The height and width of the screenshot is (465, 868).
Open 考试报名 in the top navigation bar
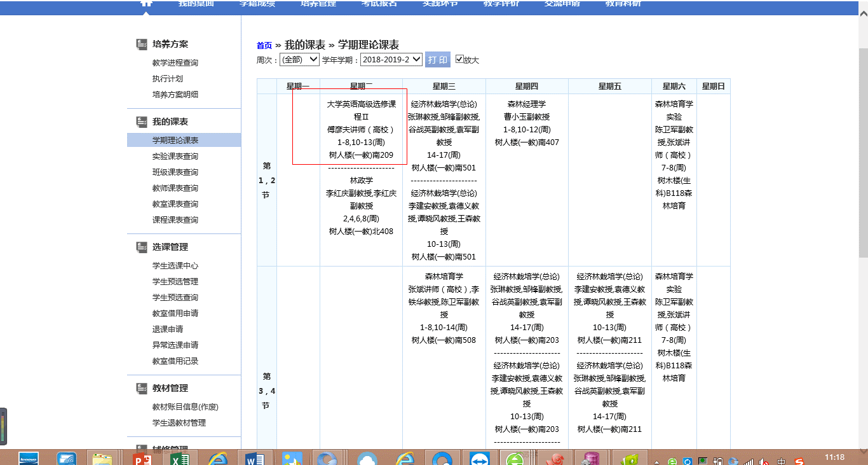pyautogui.click(x=379, y=4)
